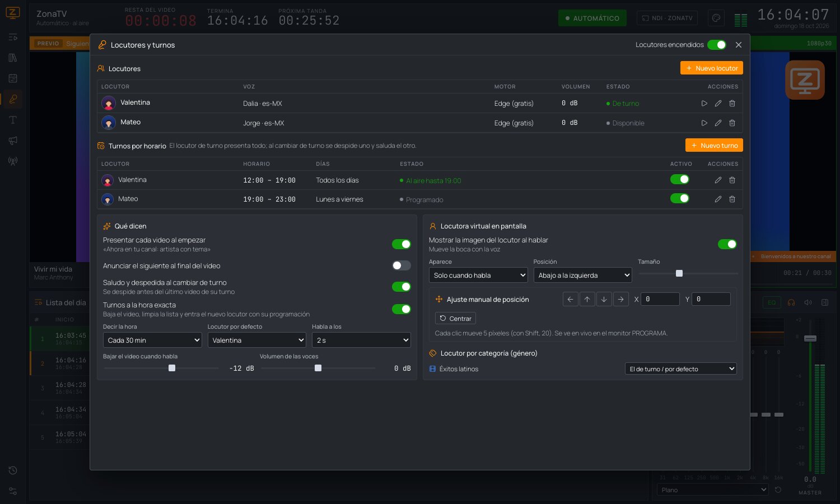
Task: Open the announcers sidebar icon
Action: point(13,99)
